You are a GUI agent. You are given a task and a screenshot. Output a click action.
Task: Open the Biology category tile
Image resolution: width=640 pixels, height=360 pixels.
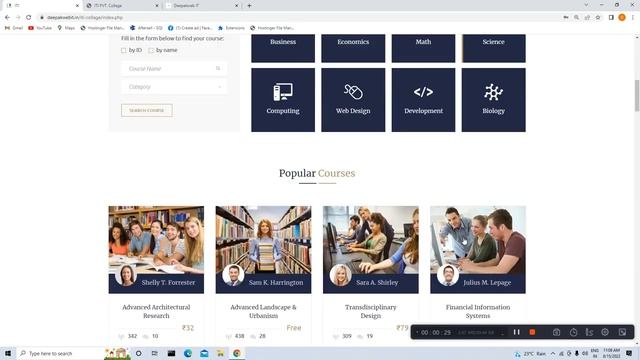493,100
